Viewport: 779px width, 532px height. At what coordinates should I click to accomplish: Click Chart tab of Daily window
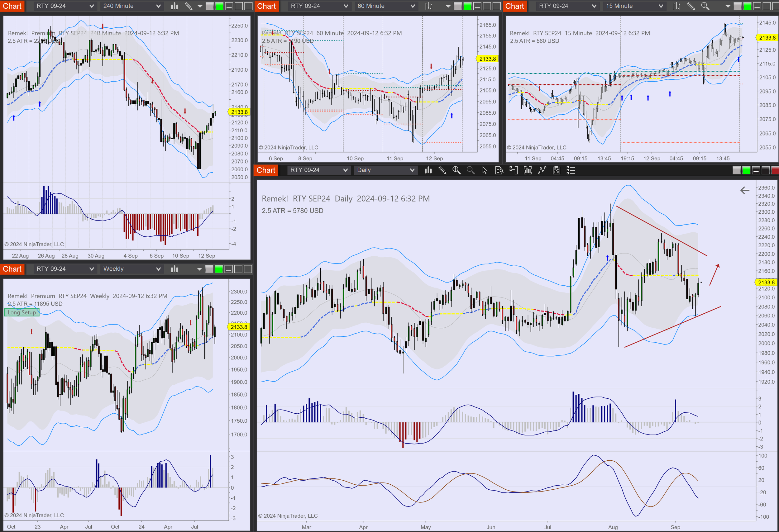tap(266, 170)
